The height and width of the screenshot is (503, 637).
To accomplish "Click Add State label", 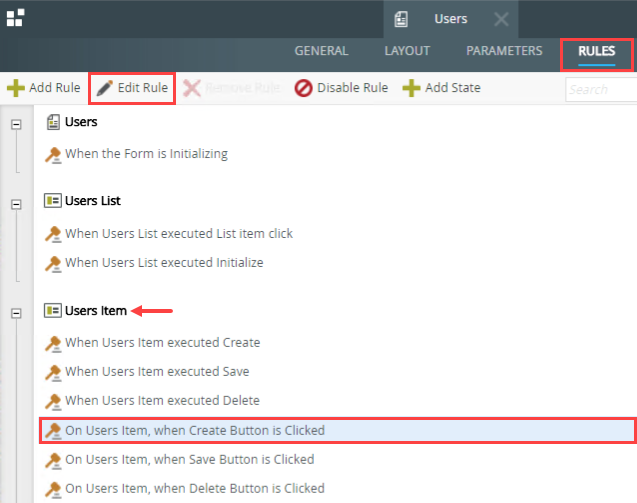I will coord(453,88).
